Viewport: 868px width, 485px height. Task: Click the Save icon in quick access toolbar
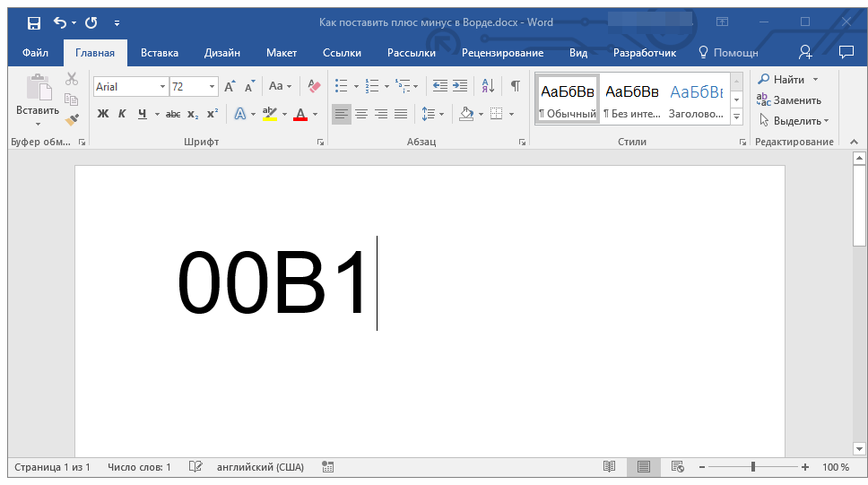coord(33,22)
